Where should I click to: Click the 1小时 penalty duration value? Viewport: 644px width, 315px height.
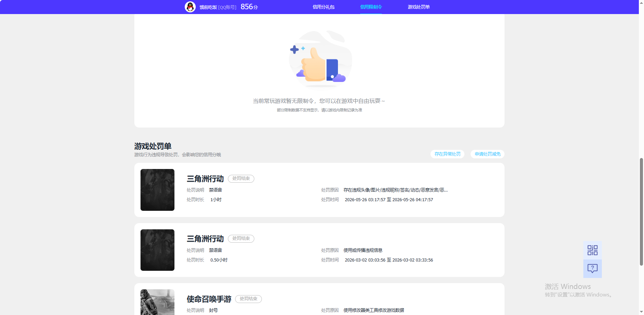pyautogui.click(x=216, y=200)
